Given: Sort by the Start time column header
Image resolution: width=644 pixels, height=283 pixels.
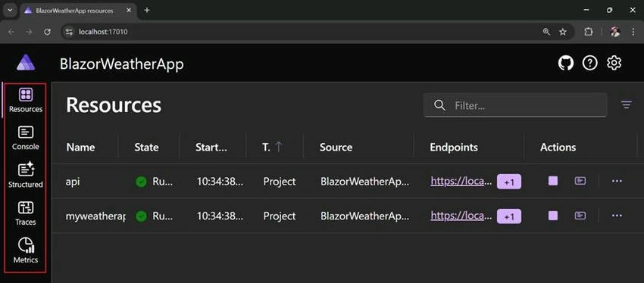Looking at the screenshot, I should point(211,148).
